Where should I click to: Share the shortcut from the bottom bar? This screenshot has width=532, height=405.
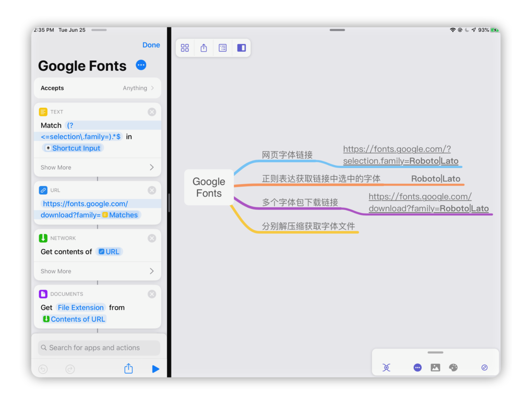128,369
